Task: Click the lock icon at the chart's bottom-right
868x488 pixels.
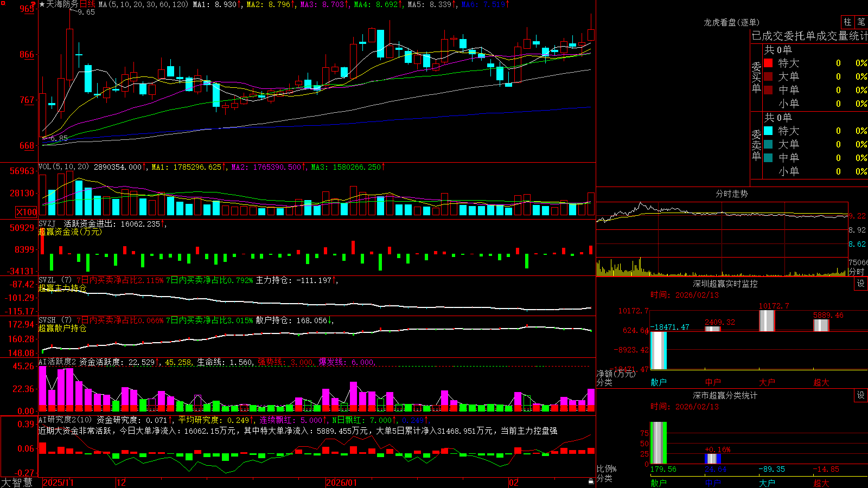Action: coord(591,481)
